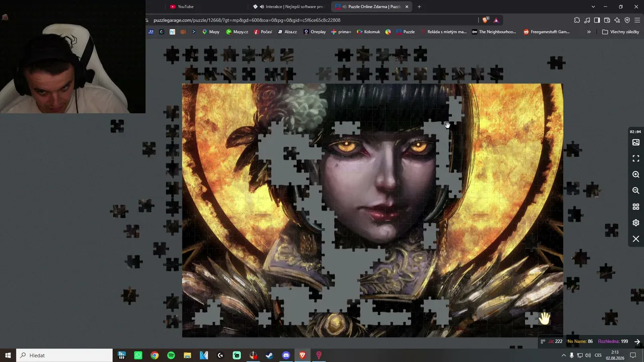Image resolution: width=644 pixels, height=362 pixels.
Task: Open Brave Shields icon in address bar
Action: click(x=485, y=20)
